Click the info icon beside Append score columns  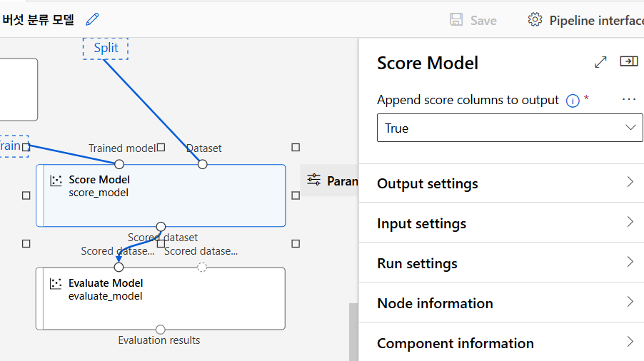573,101
